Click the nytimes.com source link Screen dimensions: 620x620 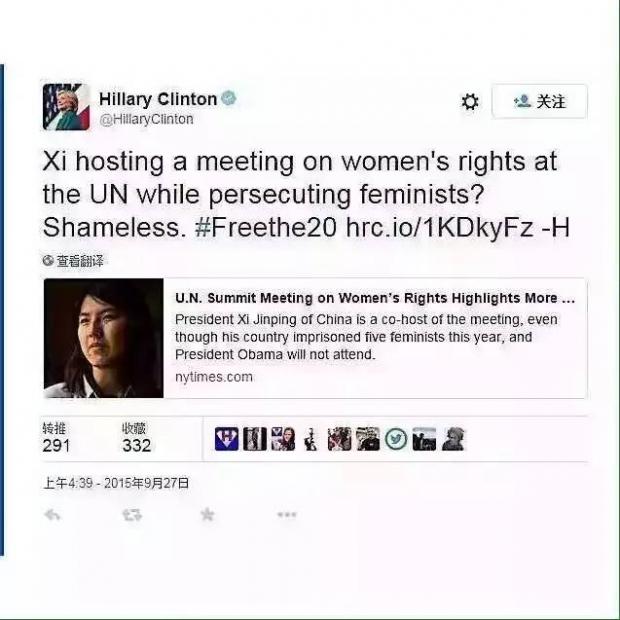coord(214,377)
